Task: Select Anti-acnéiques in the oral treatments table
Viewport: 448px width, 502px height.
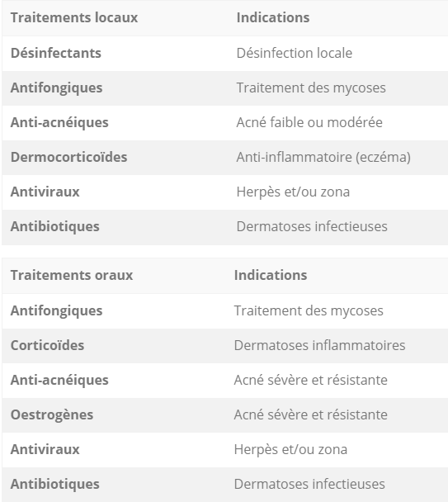Action: tap(59, 381)
